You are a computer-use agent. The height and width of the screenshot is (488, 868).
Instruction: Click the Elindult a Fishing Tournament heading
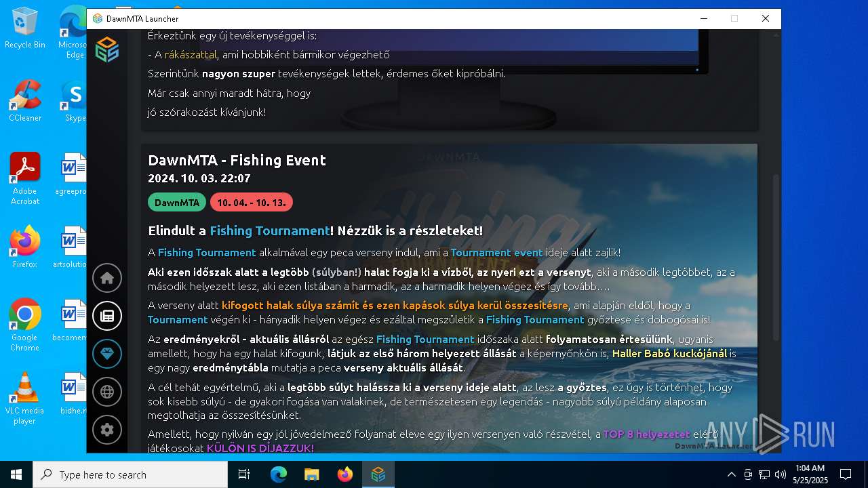(x=315, y=231)
